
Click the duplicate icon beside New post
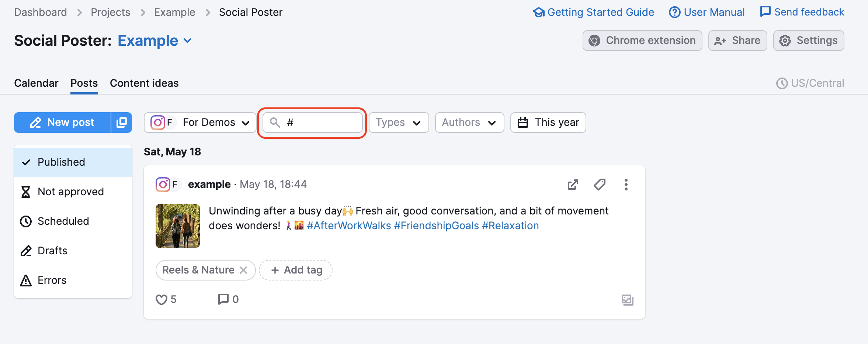[x=121, y=122]
